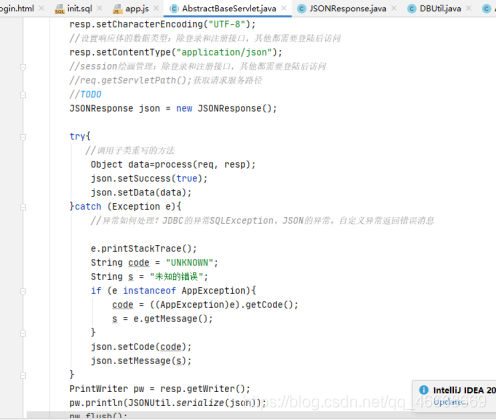Screen dimensions: 496x420
Task: Close the init.sql tab
Action: point(99,8)
